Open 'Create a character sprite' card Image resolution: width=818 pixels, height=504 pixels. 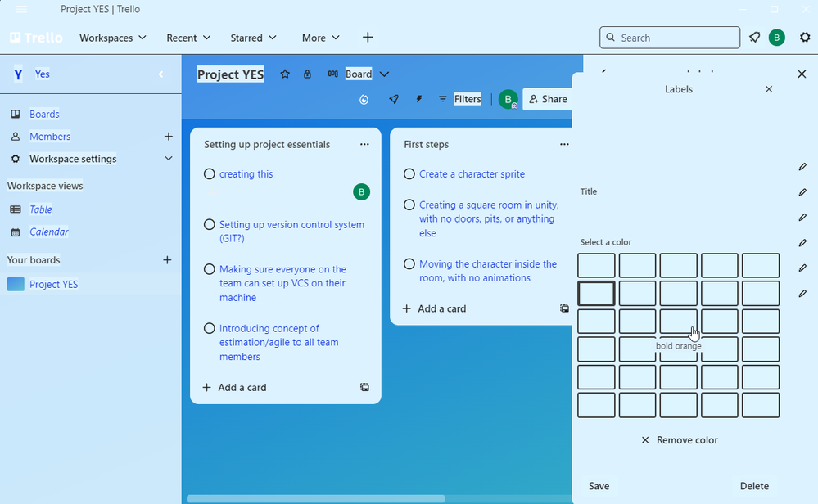[472, 174]
